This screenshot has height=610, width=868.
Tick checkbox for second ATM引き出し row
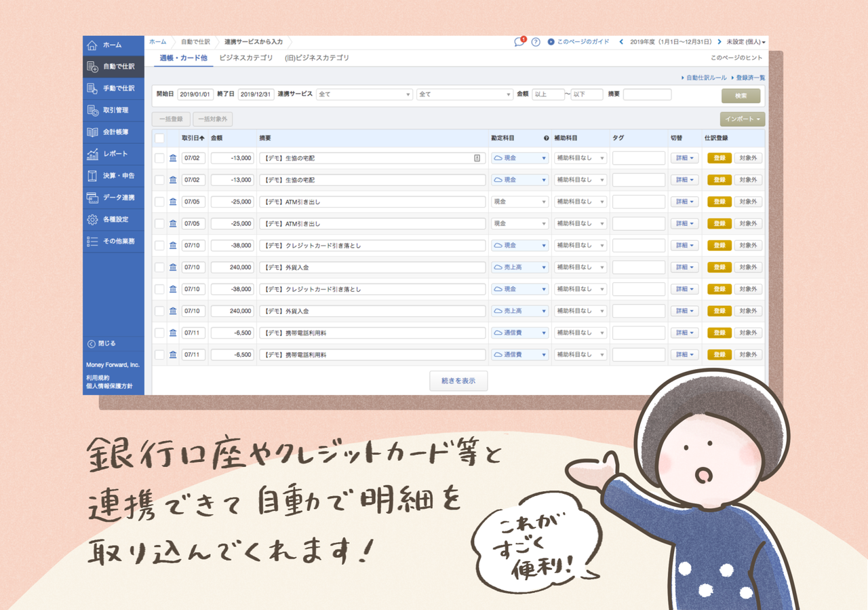(x=159, y=223)
